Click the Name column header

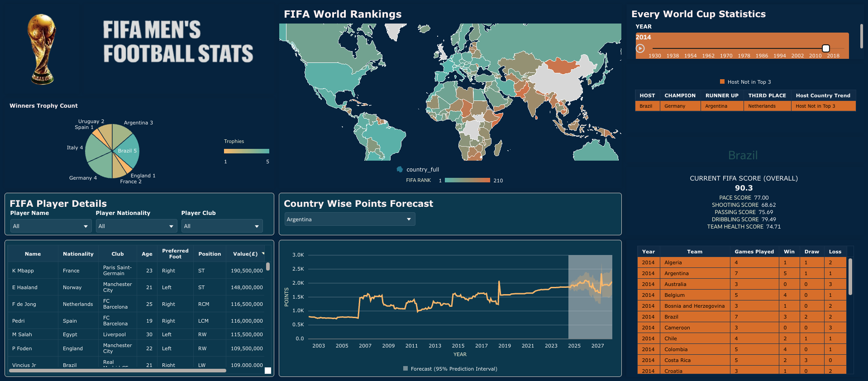pyautogui.click(x=33, y=254)
